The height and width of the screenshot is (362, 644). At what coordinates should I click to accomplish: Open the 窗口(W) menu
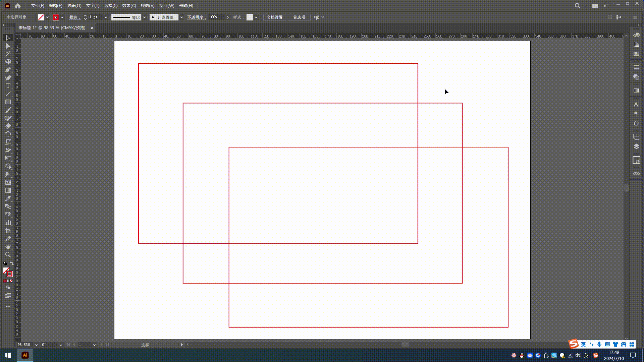(x=167, y=6)
